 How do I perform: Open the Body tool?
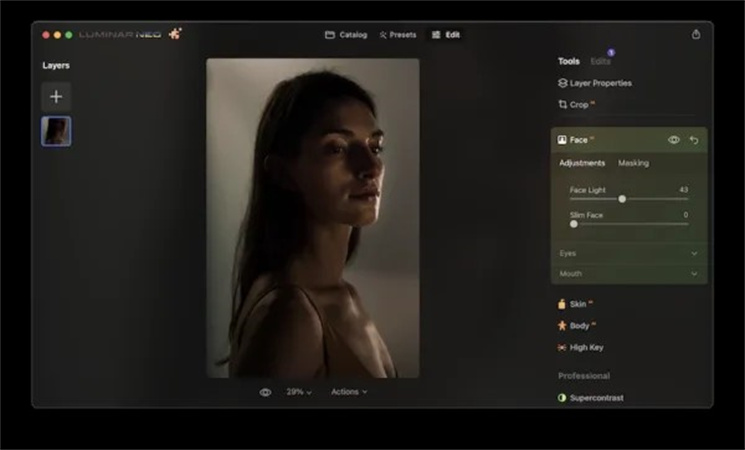tap(576, 326)
